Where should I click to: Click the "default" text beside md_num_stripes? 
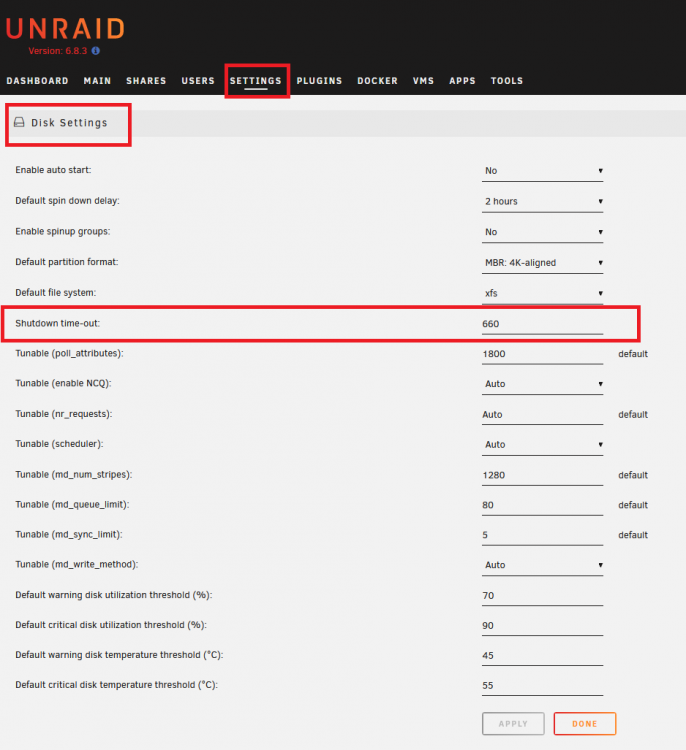(633, 475)
